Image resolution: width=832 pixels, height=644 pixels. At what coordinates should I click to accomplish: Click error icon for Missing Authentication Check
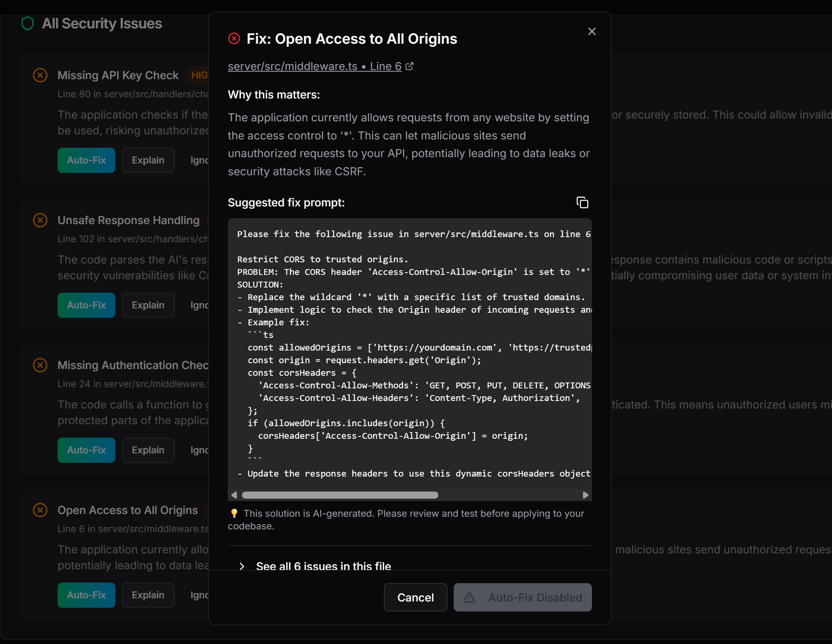click(40, 365)
